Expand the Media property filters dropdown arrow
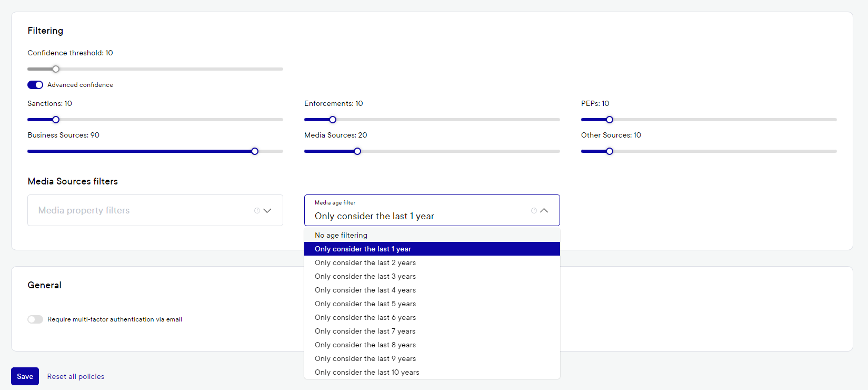Viewport: 868px width, 390px height. 267,210
